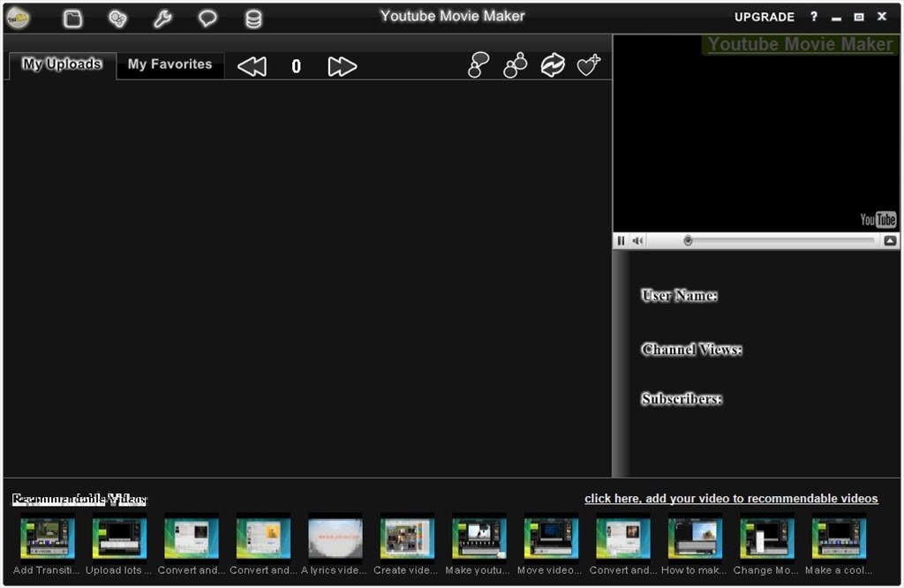Click the Youtube Movie Maker green link
Image resolution: width=904 pixels, height=588 pixels.
click(x=800, y=44)
